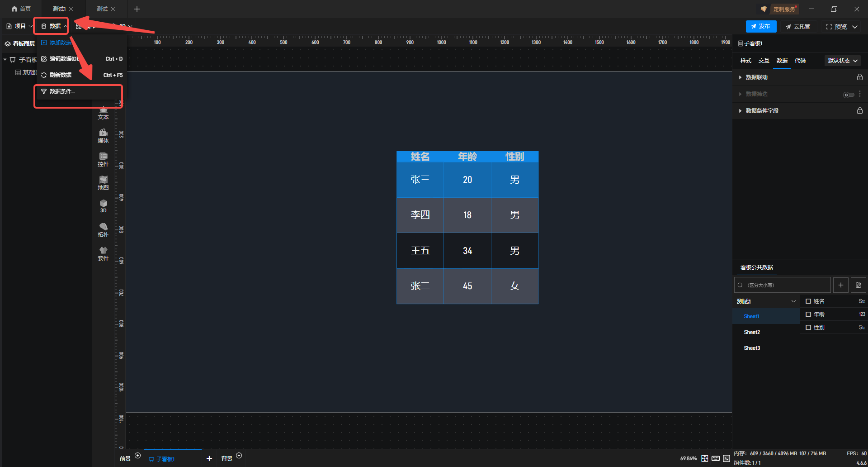Check the 姓名 field checkbox

tap(808, 301)
